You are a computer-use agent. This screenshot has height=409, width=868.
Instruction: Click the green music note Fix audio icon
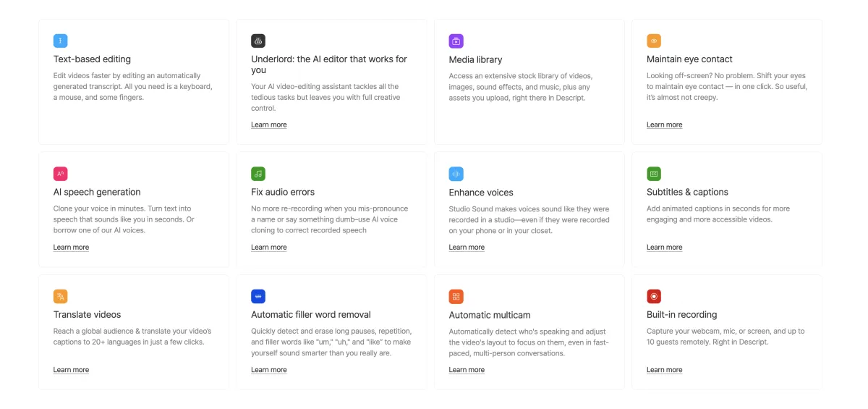tap(258, 174)
